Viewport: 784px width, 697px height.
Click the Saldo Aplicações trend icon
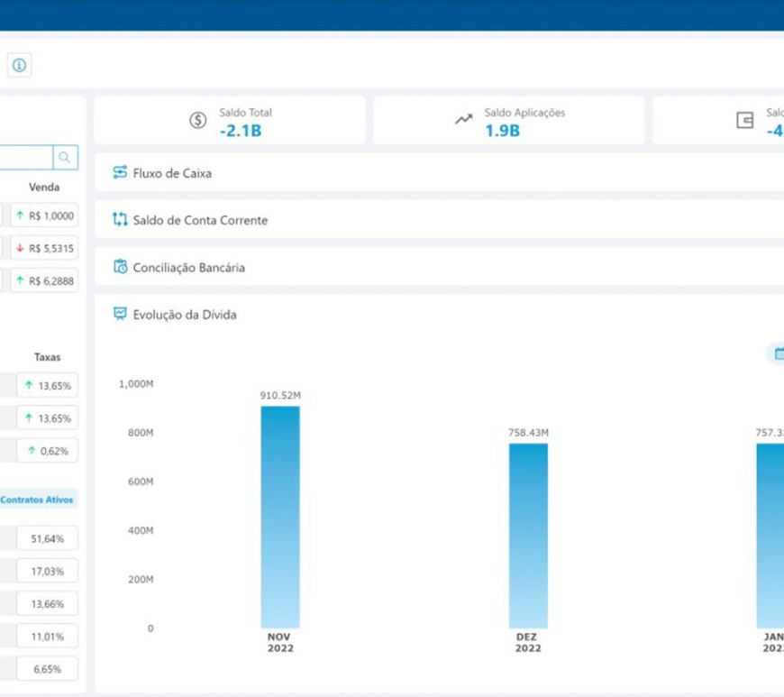tap(464, 120)
